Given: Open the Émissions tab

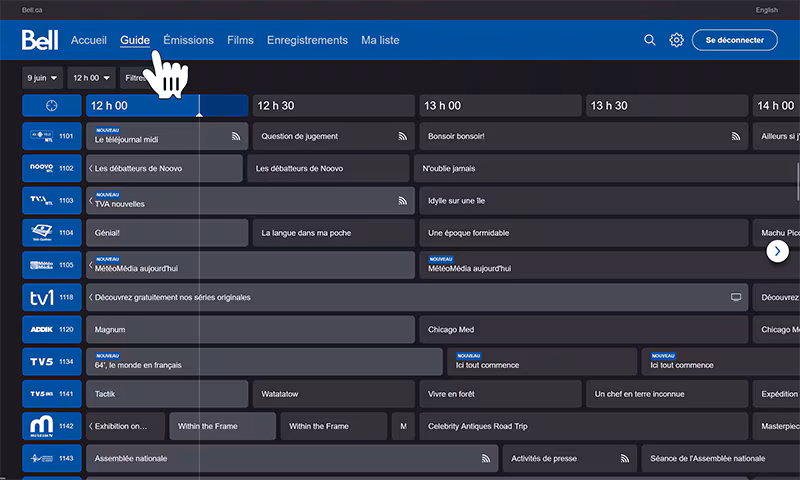Looking at the screenshot, I should [x=188, y=40].
